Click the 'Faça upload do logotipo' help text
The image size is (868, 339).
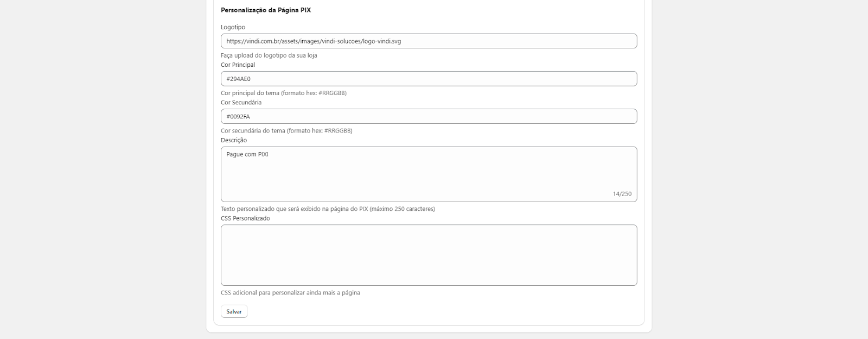point(269,55)
